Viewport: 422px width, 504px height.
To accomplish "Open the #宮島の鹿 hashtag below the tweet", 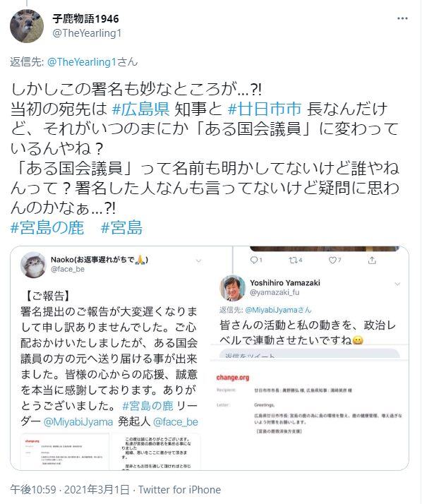I will [x=47, y=227].
